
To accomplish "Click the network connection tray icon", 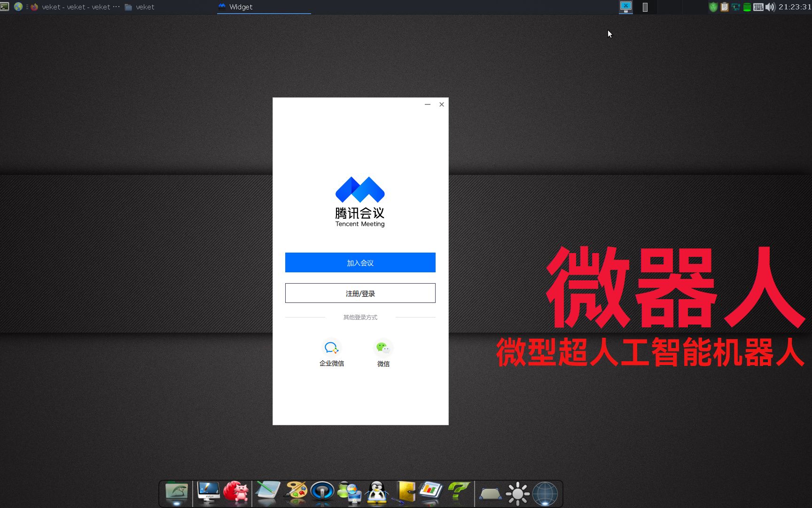I will 736,7.
